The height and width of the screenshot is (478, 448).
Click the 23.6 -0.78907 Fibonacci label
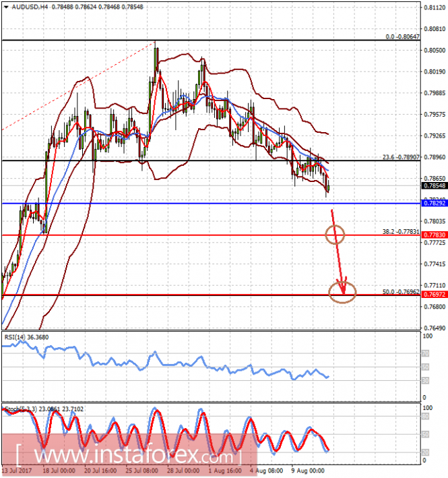pyautogui.click(x=401, y=157)
